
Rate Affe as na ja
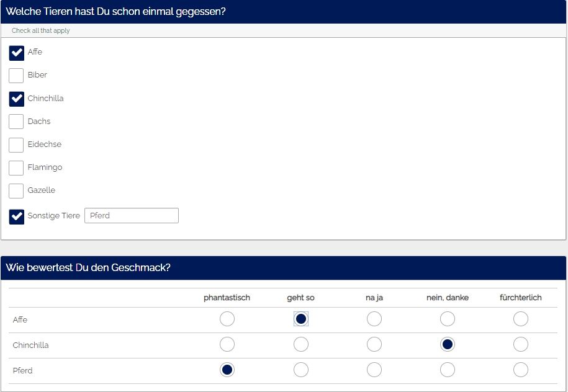pyautogui.click(x=374, y=319)
